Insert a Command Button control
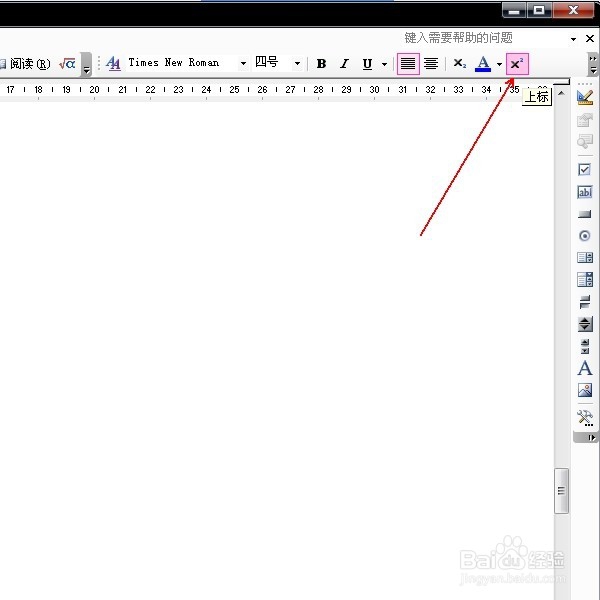The height and width of the screenshot is (600, 600). coord(585,214)
